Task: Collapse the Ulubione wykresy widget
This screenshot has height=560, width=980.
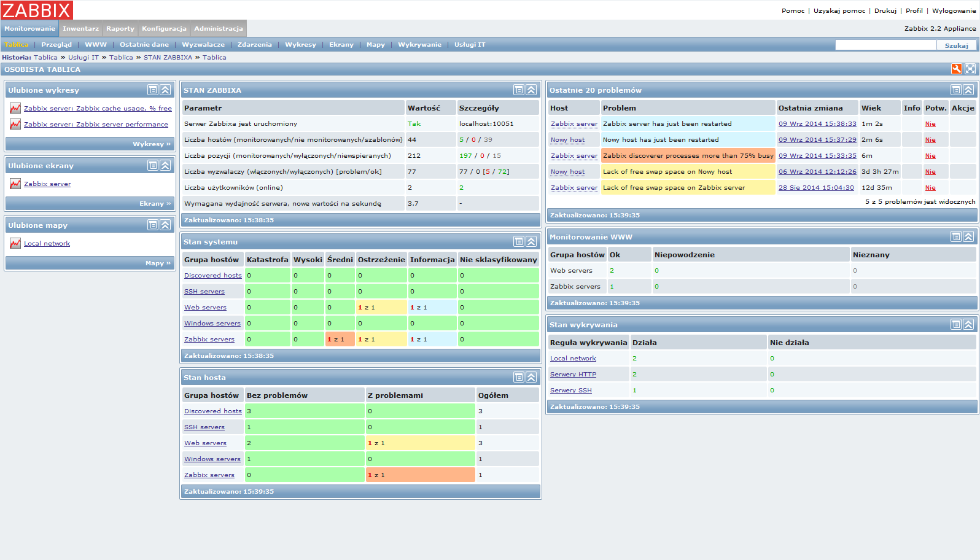Action: 165,90
